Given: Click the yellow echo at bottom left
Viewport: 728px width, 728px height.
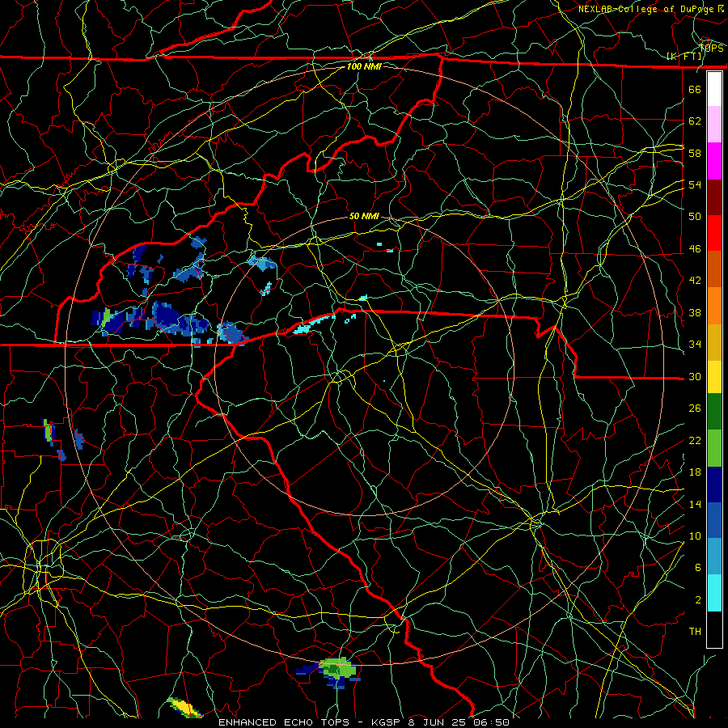Looking at the screenshot, I should [x=184, y=707].
